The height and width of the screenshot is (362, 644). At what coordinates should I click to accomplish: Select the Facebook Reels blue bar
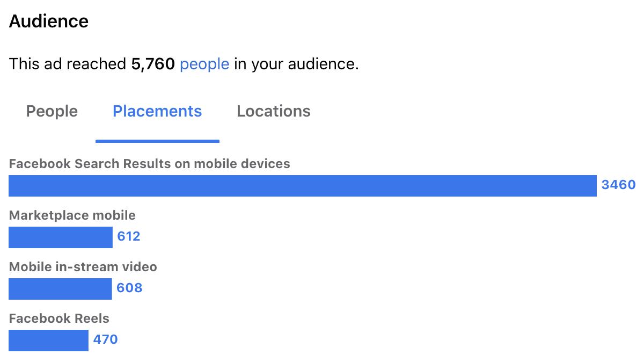(x=48, y=341)
